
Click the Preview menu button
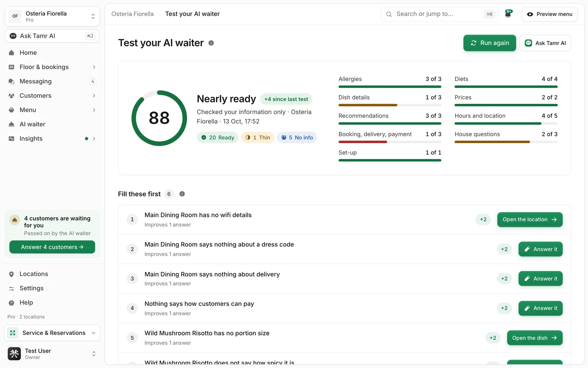(550, 14)
